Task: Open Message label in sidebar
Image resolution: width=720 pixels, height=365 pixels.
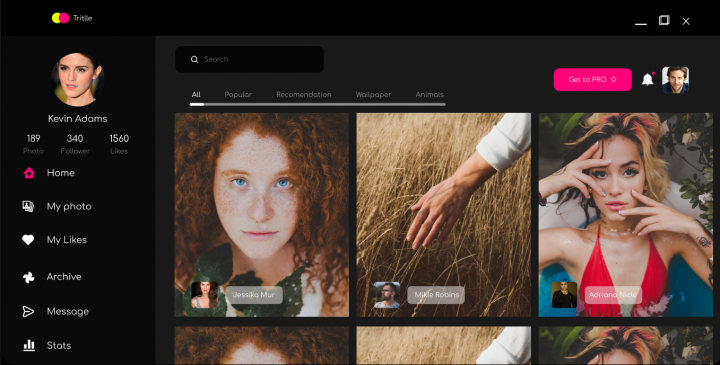Action: 68,311
